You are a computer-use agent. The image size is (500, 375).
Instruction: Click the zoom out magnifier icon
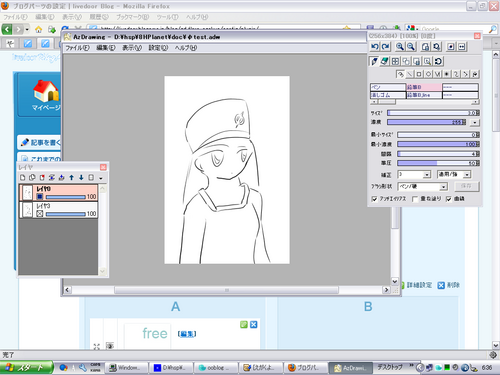411,47
